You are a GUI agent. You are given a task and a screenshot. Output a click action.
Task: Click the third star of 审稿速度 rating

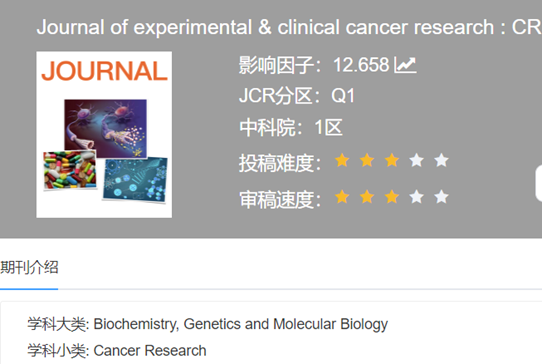point(392,197)
